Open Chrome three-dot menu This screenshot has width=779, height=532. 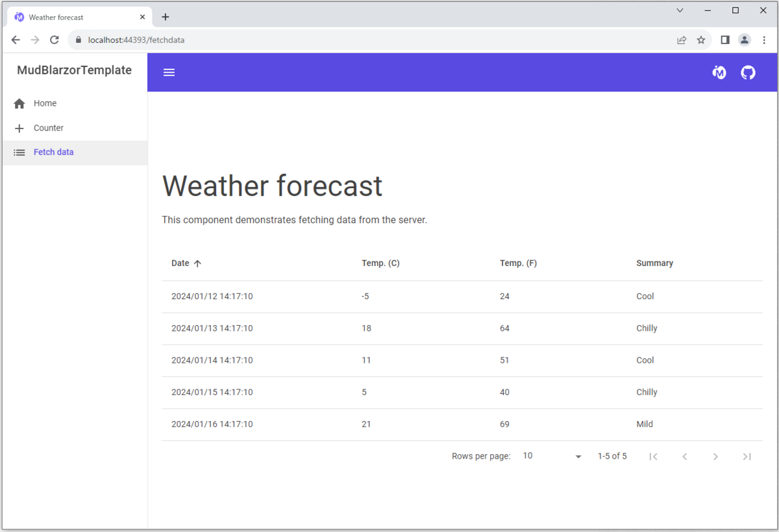[764, 40]
